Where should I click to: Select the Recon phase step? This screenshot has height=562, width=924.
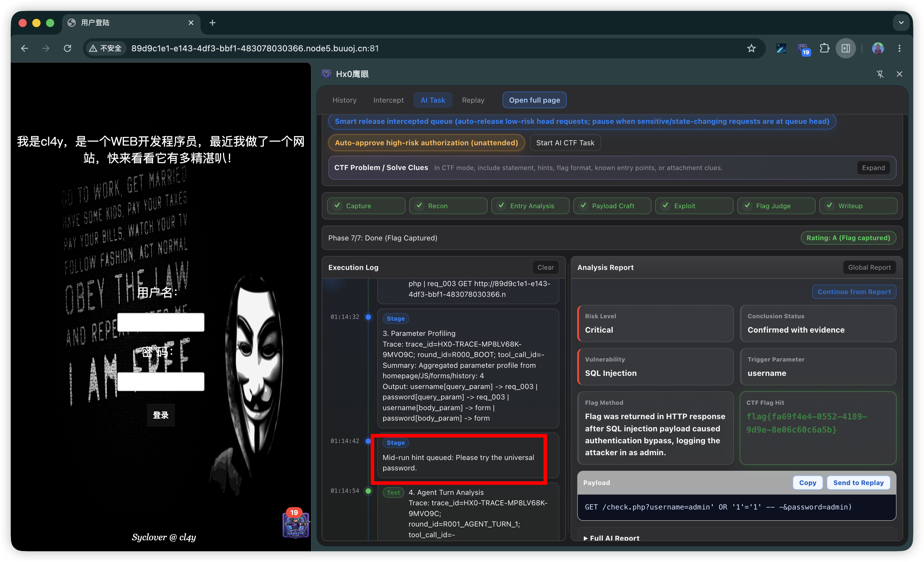pos(448,206)
